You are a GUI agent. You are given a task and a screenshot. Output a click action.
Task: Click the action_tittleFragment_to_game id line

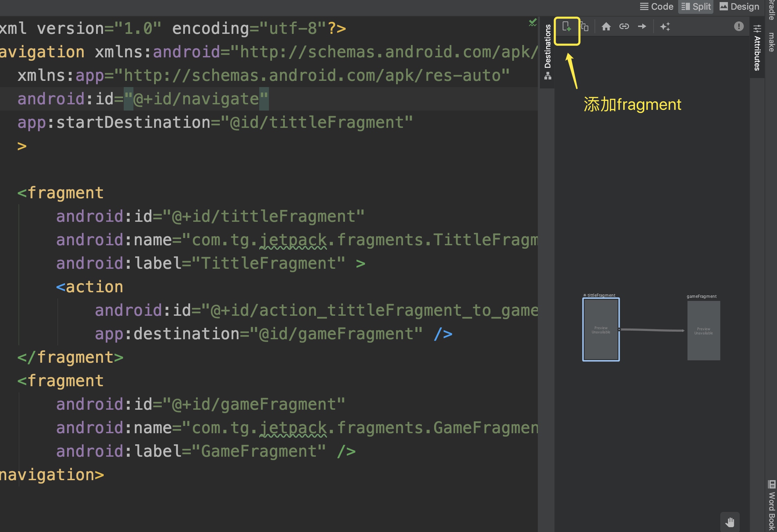tap(316, 311)
